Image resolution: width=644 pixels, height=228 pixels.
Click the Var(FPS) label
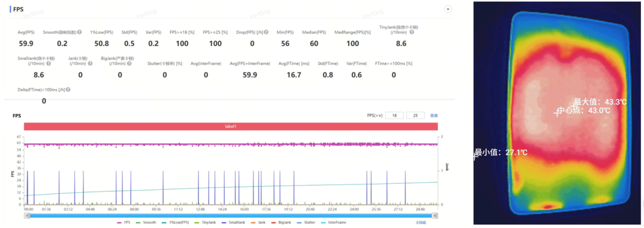click(153, 32)
